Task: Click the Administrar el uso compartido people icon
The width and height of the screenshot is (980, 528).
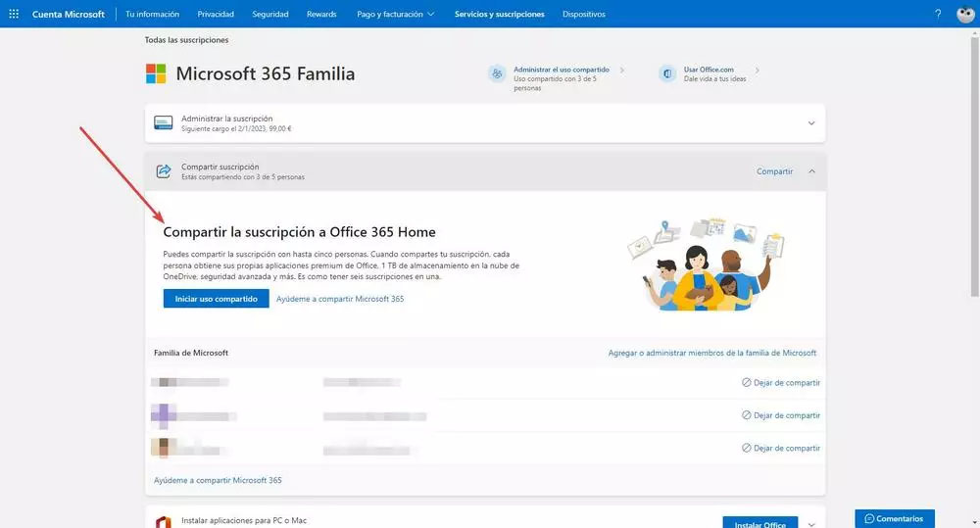Action: click(x=497, y=73)
